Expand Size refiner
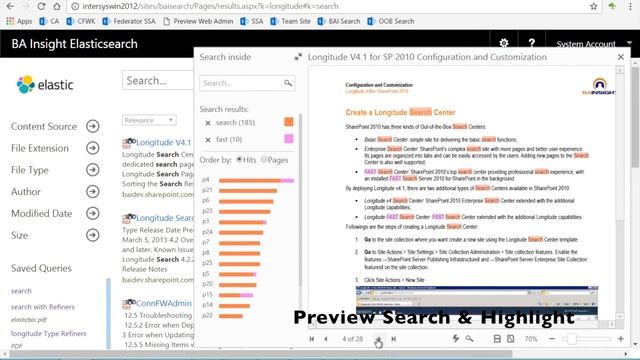Image resolution: width=640 pixels, height=360 pixels. [93, 235]
